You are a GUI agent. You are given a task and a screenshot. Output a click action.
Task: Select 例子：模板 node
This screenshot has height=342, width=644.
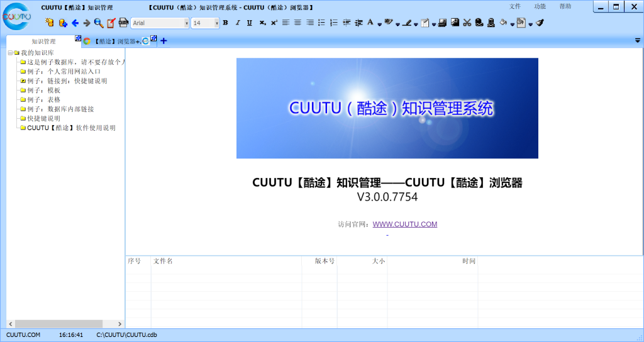(43, 91)
